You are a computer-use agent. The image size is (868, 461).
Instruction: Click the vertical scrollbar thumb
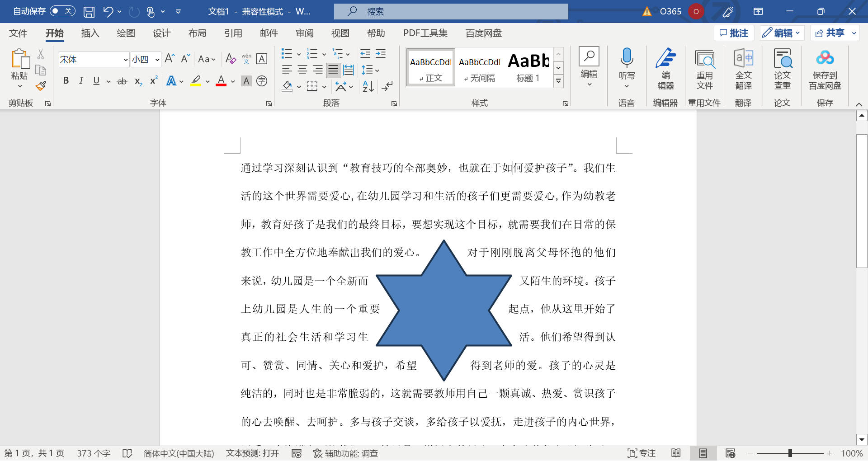pyautogui.click(x=862, y=201)
